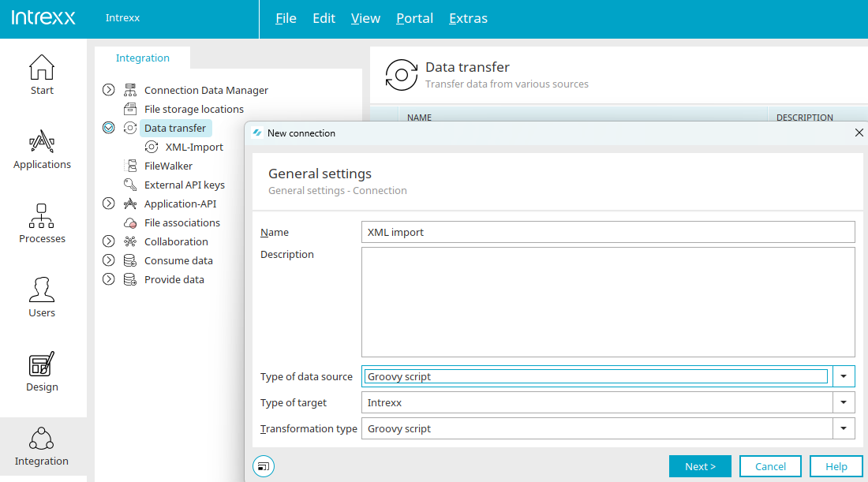Open Help for the dialog

point(836,466)
